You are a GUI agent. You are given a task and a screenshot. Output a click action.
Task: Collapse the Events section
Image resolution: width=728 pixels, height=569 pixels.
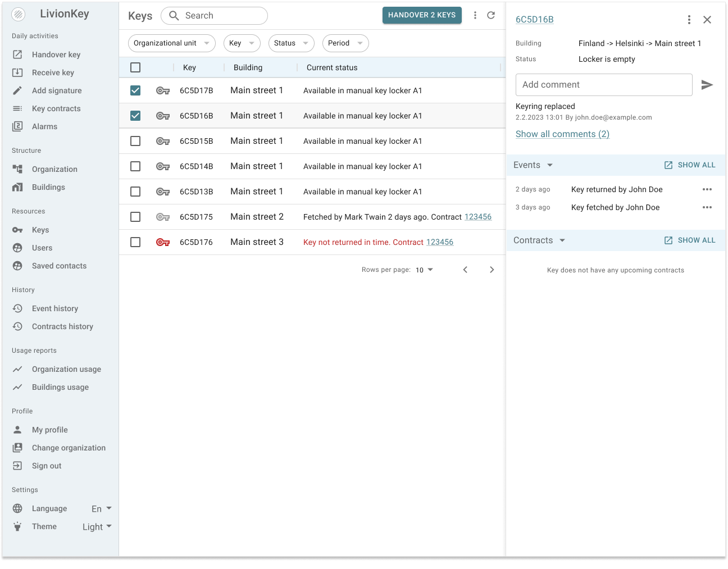coord(550,165)
